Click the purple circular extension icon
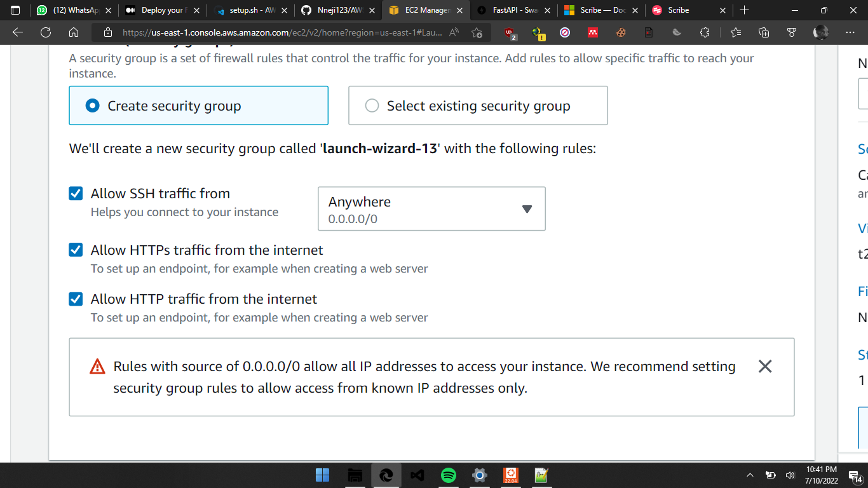Screen dimensions: 868x488 pos(565,32)
